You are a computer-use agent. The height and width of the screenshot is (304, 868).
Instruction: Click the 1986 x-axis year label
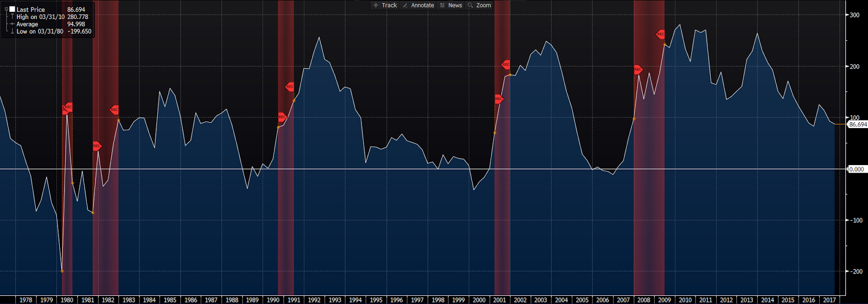(x=190, y=300)
